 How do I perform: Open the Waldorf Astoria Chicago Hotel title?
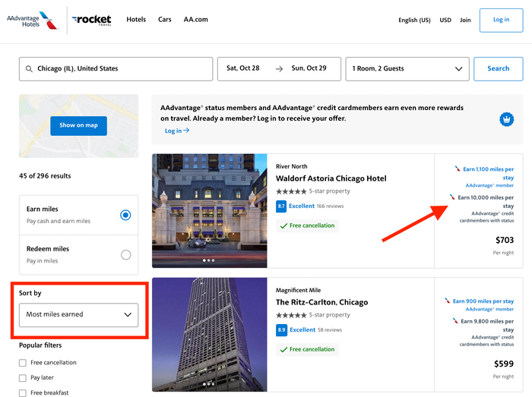pos(331,178)
